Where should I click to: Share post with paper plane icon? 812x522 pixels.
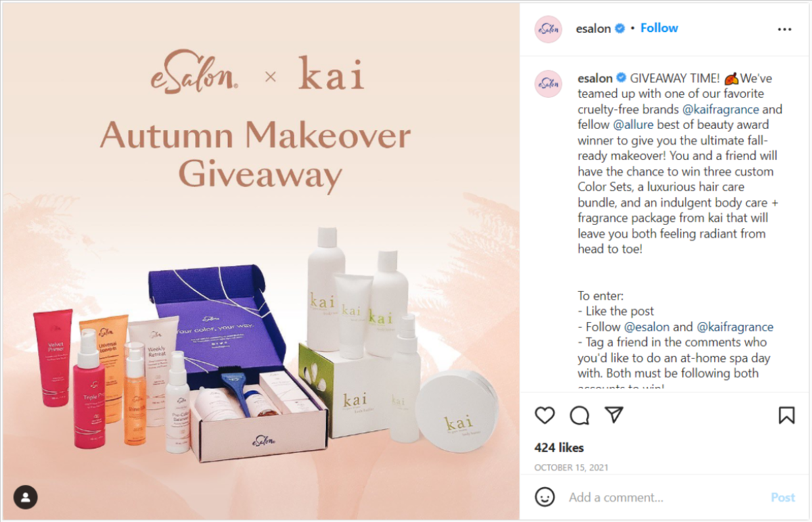pyautogui.click(x=613, y=414)
